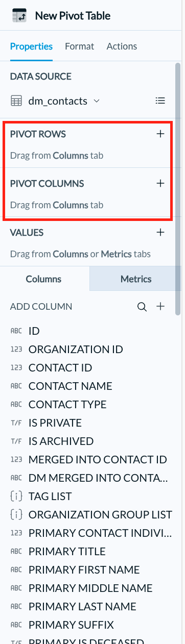Image resolution: width=185 pixels, height=644 pixels.
Task: Click the New Pivot Table title
Action: pyautogui.click(x=73, y=16)
